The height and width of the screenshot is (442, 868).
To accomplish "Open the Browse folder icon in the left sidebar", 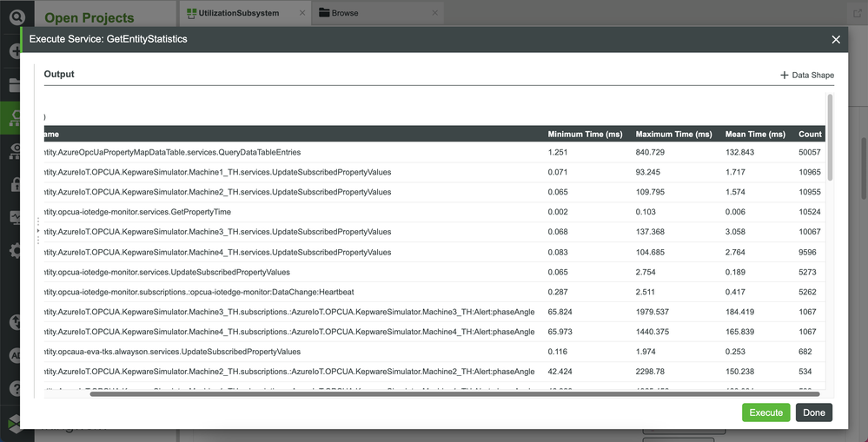I will pos(15,84).
